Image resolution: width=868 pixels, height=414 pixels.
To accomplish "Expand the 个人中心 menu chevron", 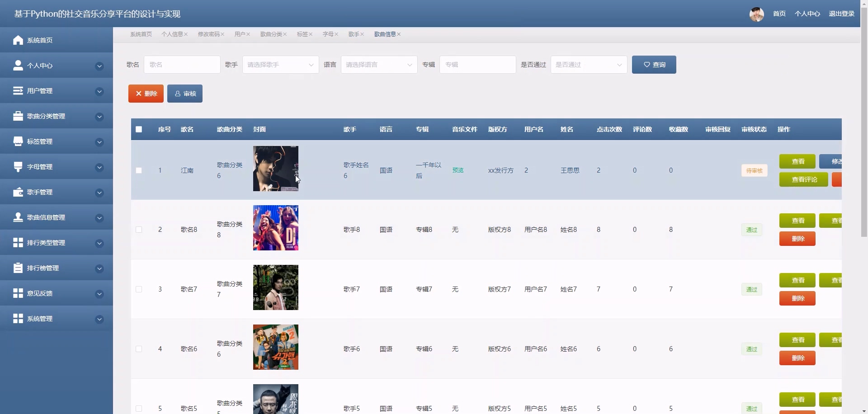I will pos(99,66).
